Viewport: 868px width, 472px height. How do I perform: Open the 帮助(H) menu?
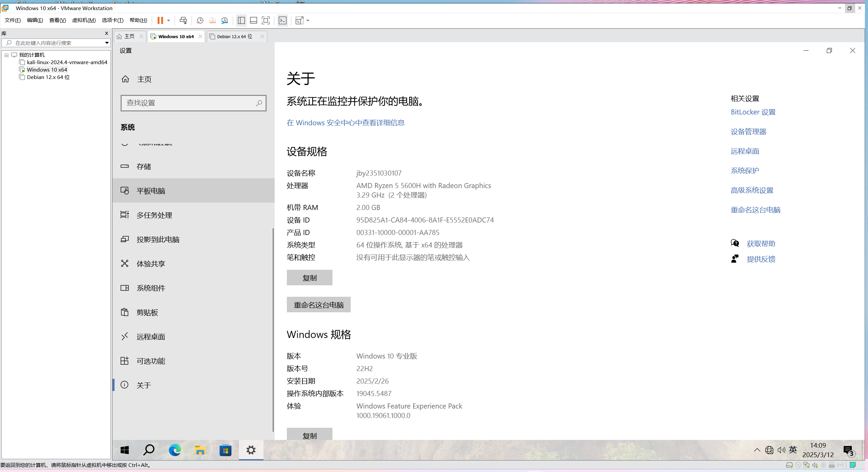pyautogui.click(x=139, y=20)
